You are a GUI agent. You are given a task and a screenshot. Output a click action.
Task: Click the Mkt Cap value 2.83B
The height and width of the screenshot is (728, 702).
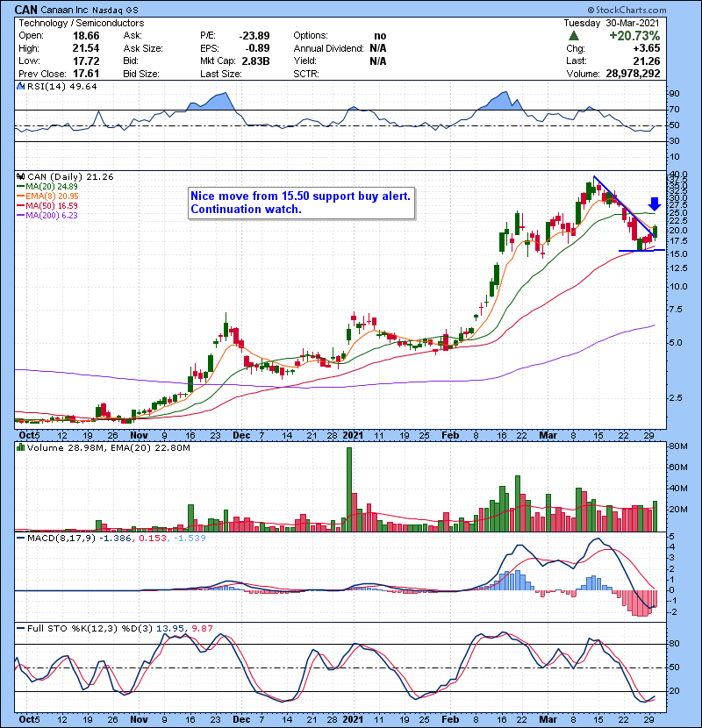255,61
